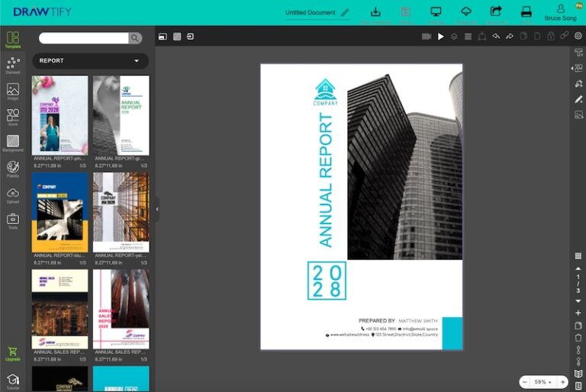The height and width of the screenshot is (392, 586).
Task: Select the text tool on right sidebar
Action: click(578, 53)
